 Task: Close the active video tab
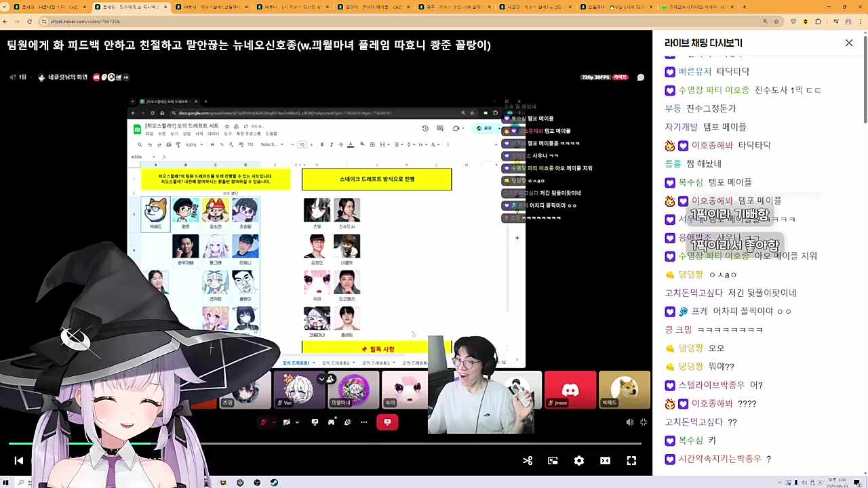(165, 7)
